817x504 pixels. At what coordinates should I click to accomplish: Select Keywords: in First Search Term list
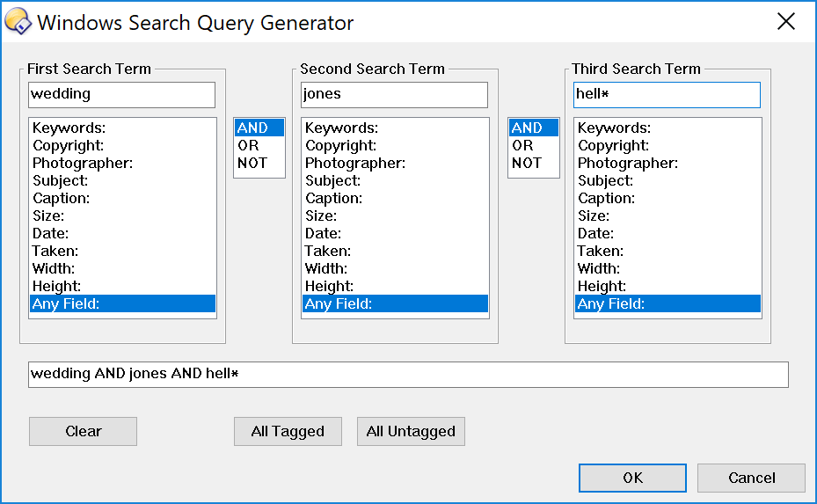(x=122, y=128)
